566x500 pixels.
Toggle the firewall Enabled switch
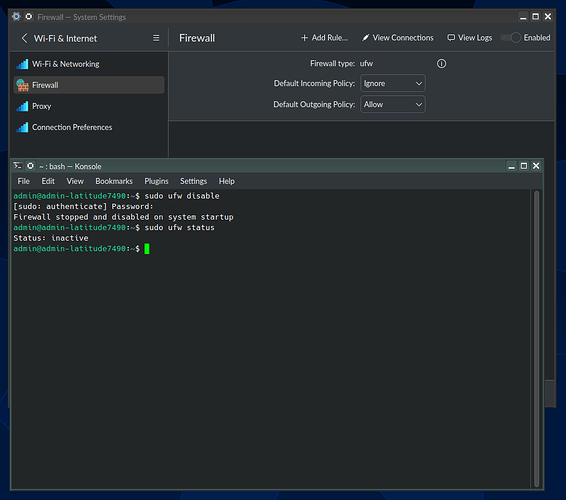click(x=511, y=38)
